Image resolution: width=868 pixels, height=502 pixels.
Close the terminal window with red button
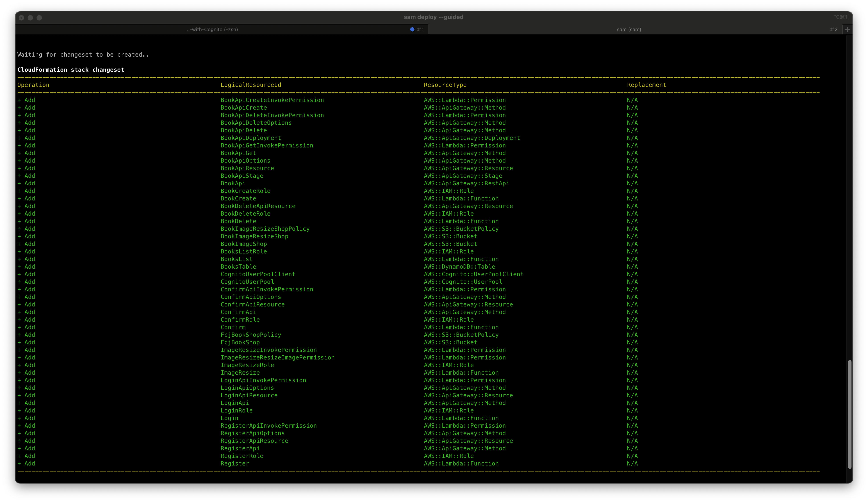click(x=21, y=18)
